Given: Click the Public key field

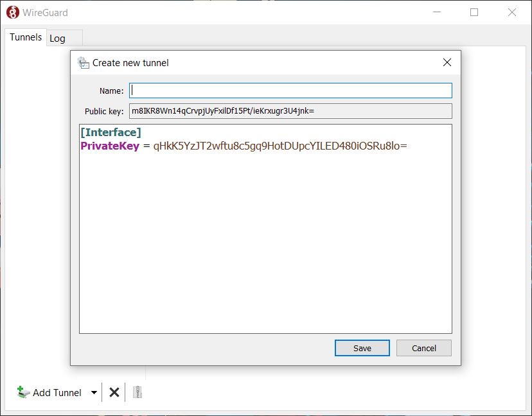Looking at the screenshot, I should coord(290,111).
